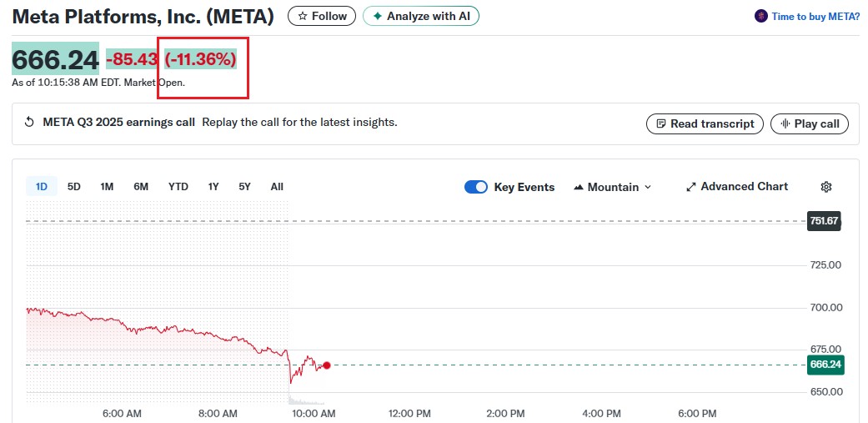Click sparkle icon in Analyze with AI
This screenshot has height=423, width=868.
click(x=378, y=16)
